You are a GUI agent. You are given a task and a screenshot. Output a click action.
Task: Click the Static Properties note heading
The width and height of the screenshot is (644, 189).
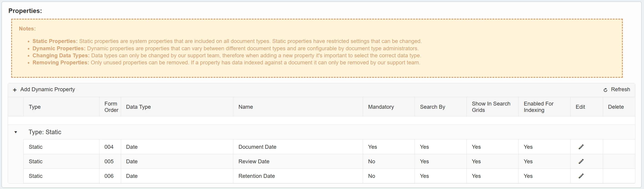pos(55,41)
